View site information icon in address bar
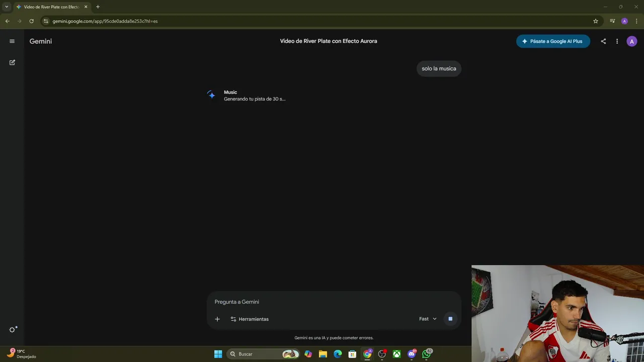 point(46,21)
